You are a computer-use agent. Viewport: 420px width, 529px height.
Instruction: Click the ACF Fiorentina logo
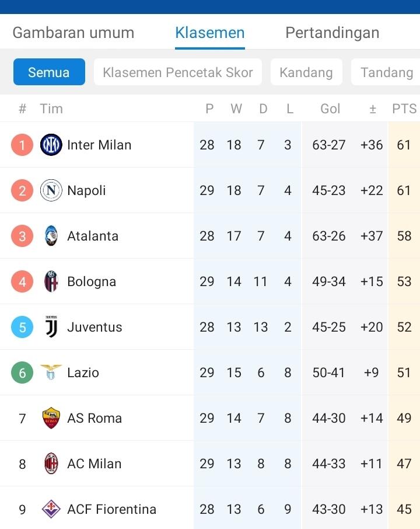[51, 509]
